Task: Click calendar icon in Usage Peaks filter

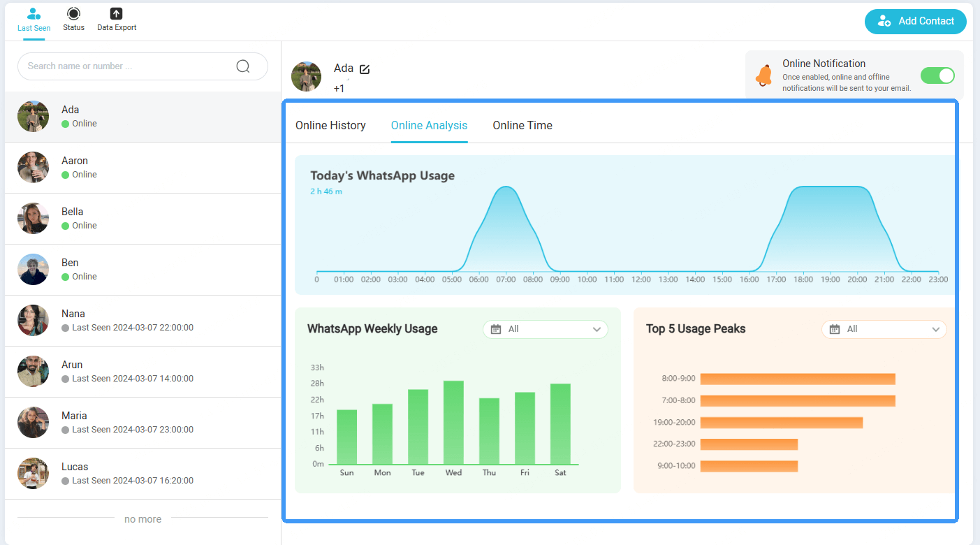Action: 835,329
